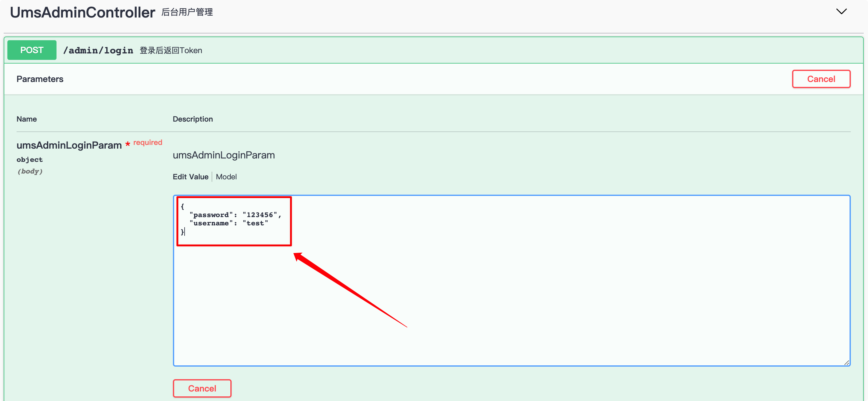Switch to the Model tab
This screenshot has width=868, height=401.
point(226,177)
